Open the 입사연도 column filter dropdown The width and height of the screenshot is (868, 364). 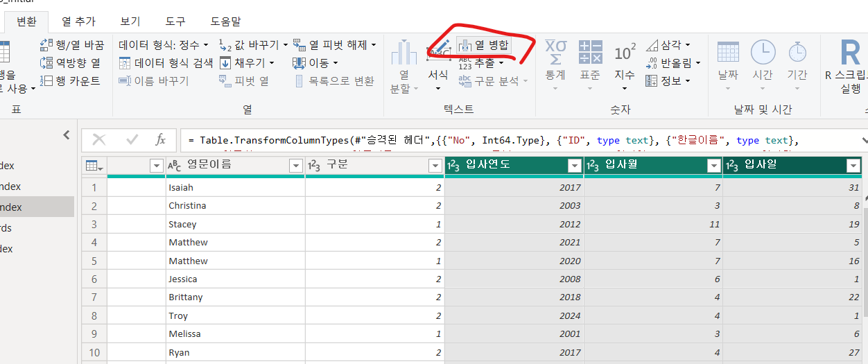pos(574,166)
